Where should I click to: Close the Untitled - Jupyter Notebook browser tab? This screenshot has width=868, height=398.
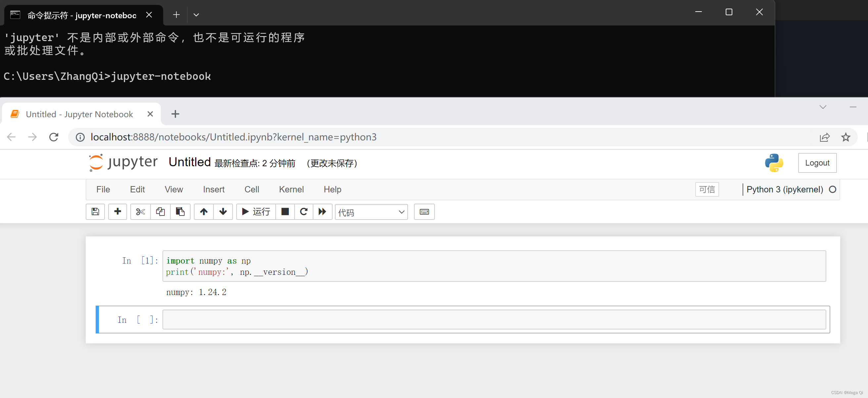(150, 114)
